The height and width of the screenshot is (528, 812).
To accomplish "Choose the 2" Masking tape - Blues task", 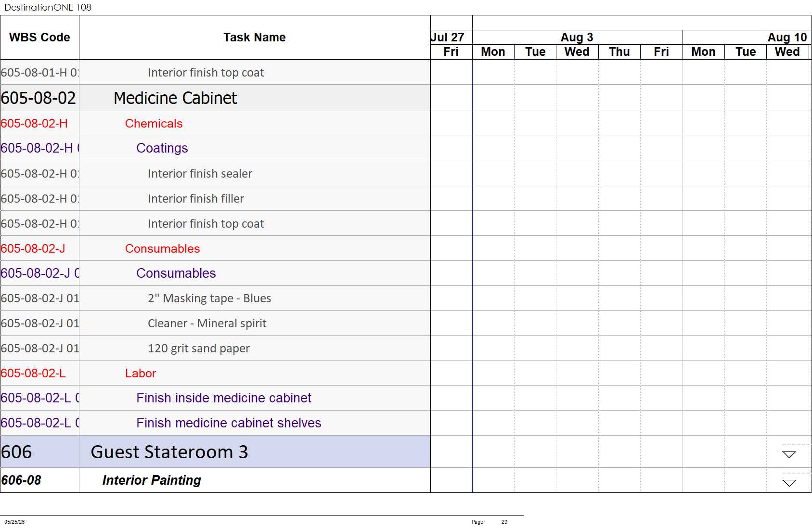I will point(209,298).
